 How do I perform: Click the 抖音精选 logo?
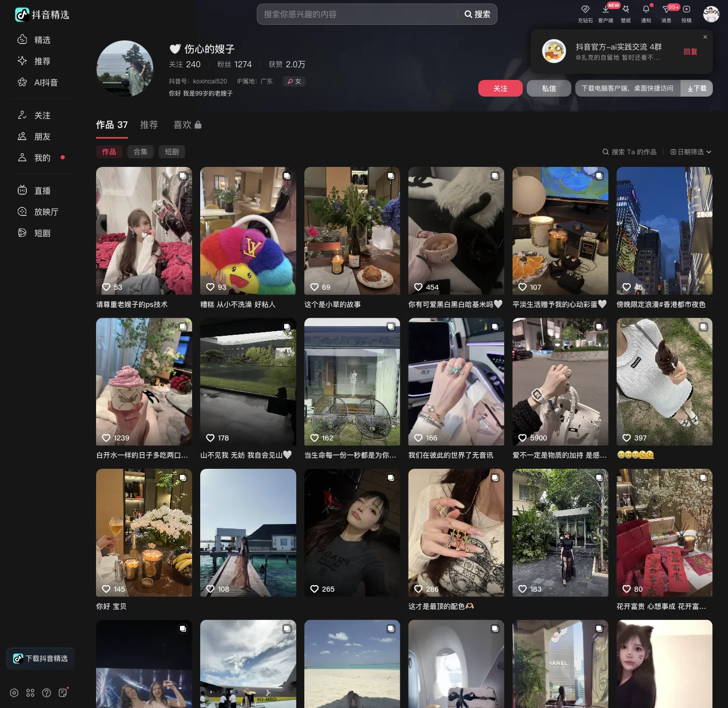[42, 15]
